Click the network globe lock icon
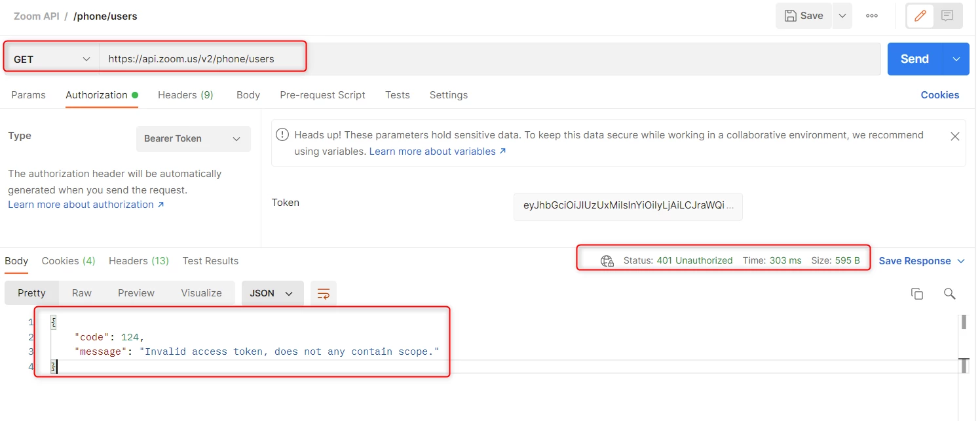 [607, 261]
